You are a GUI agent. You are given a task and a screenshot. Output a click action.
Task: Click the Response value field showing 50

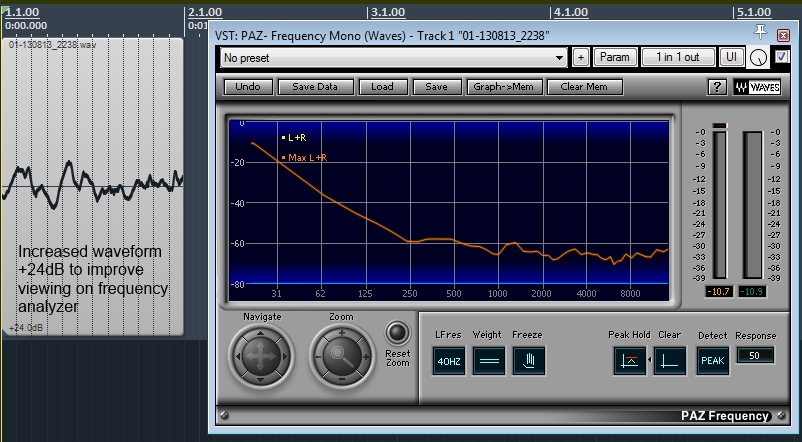(x=755, y=356)
